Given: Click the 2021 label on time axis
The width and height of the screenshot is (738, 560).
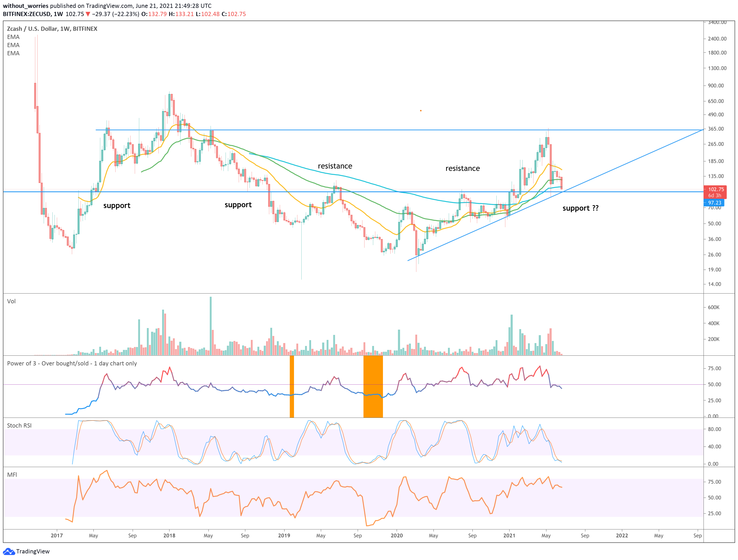Looking at the screenshot, I should click(x=509, y=535).
